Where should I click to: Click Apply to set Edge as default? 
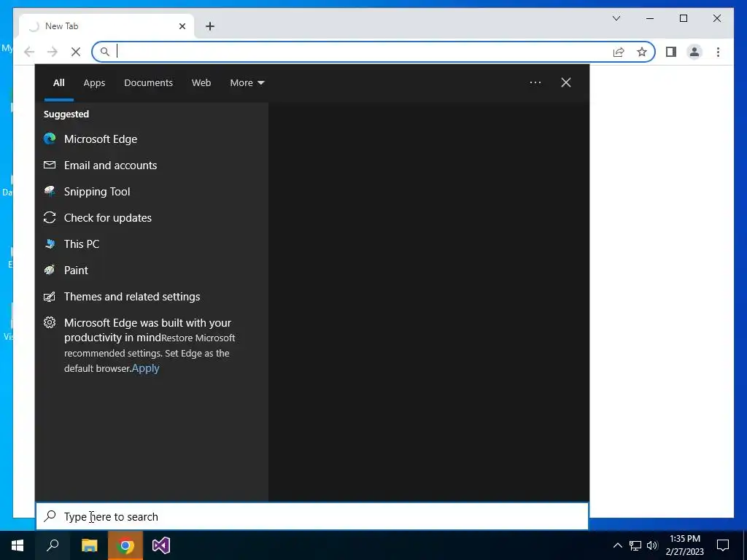pyautogui.click(x=145, y=368)
